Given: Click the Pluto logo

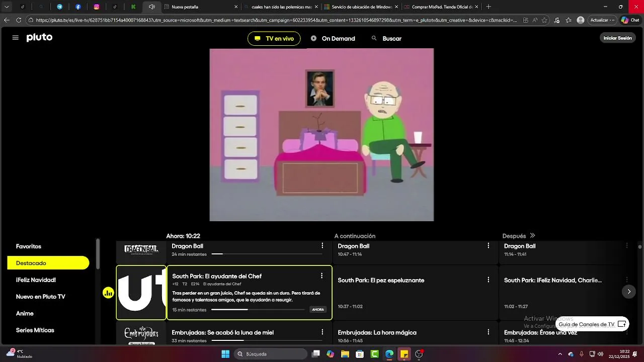Looking at the screenshot, I should (x=39, y=38).
